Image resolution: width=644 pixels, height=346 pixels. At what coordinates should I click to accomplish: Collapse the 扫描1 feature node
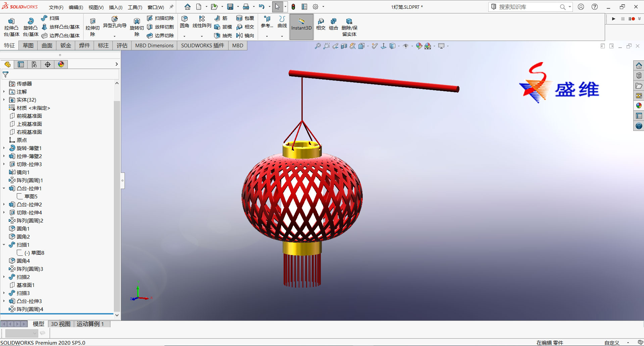tap(4, 245)
